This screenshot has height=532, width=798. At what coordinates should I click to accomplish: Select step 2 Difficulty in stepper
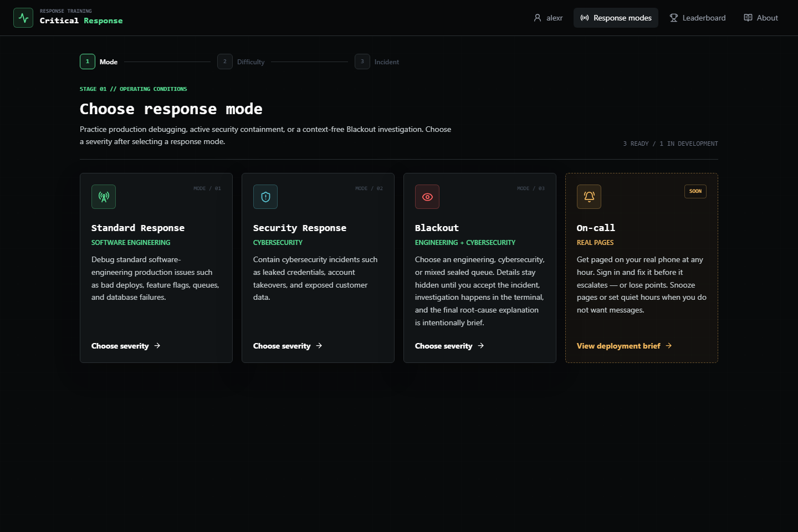point(241,62)
